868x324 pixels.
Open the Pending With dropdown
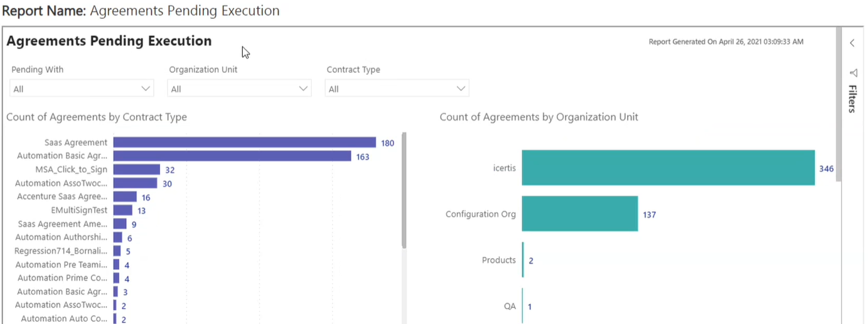pos(82,89)
